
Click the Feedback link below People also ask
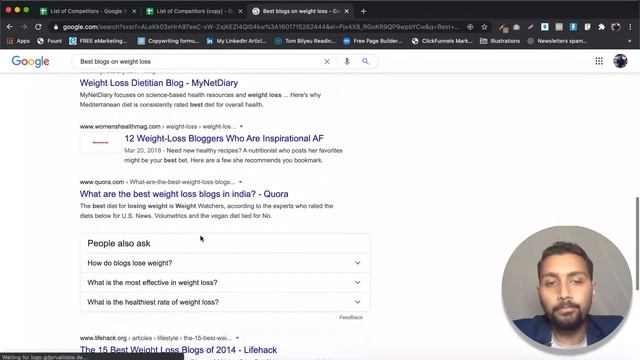(351, 317)
